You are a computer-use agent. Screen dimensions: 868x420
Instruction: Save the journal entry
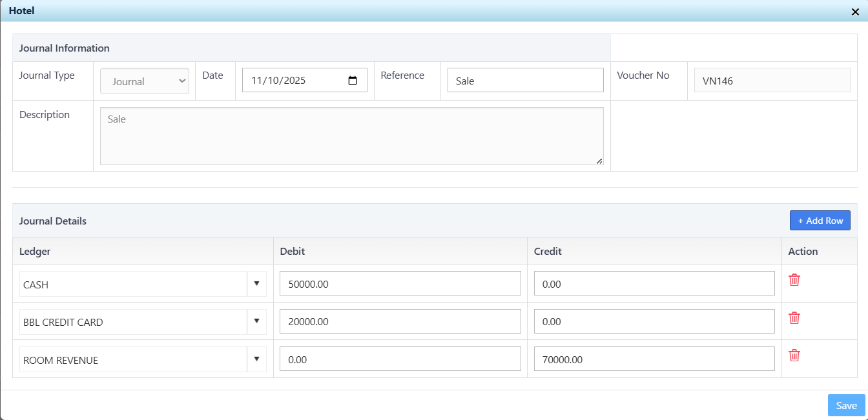846,405
